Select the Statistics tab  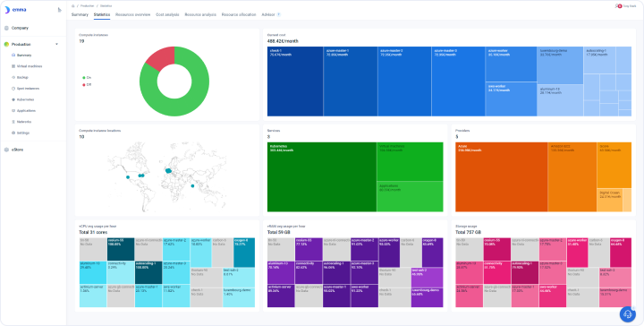click(x=102, y=14)
